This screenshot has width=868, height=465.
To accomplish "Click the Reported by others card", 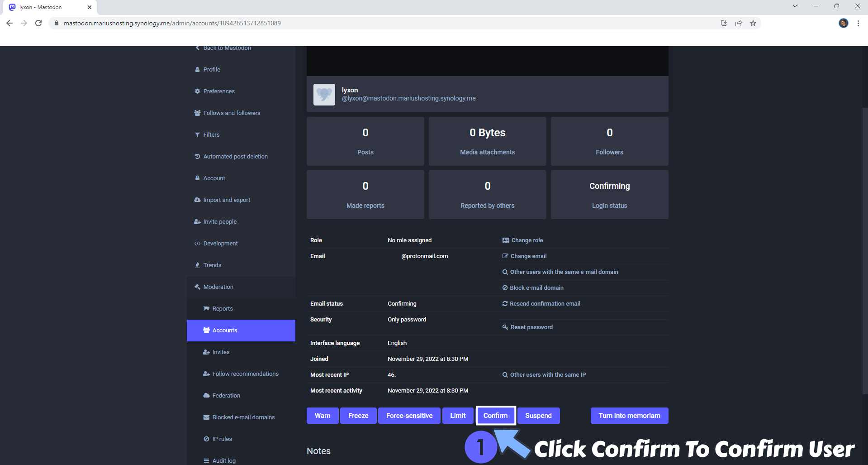I will (488, 195).
